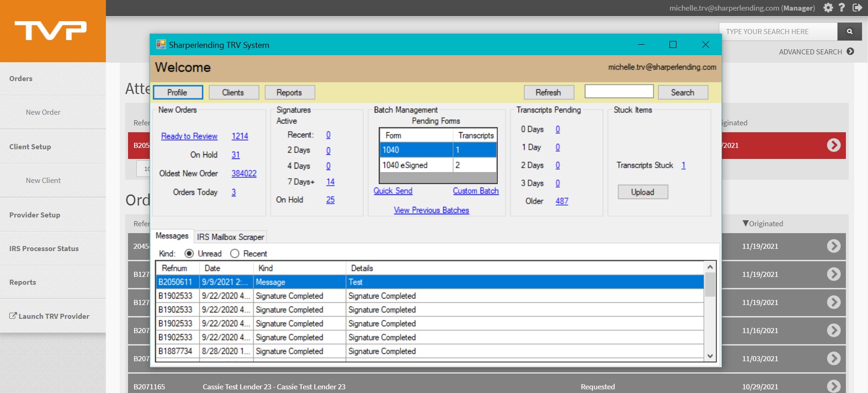Click the Upload button
Screen dimensions: 868x393
tap(643, 192)
